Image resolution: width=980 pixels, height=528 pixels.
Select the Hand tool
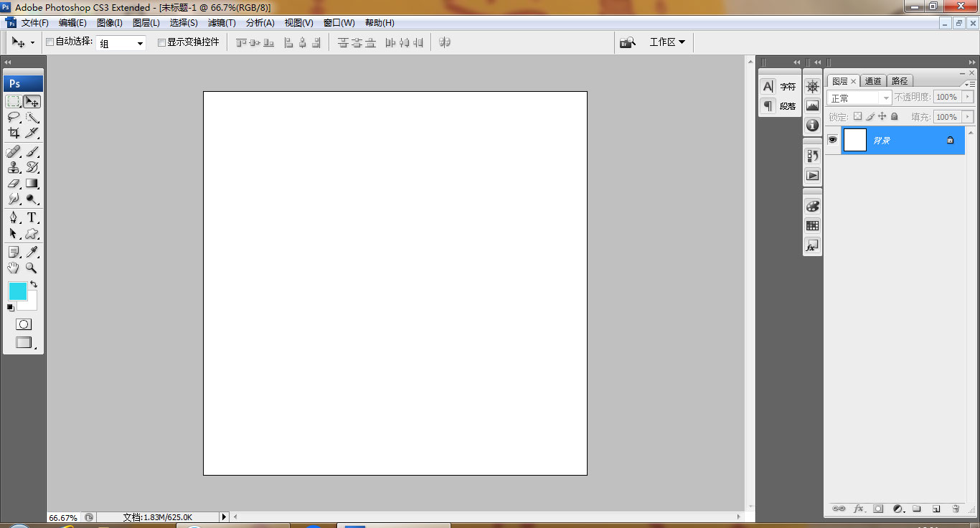point(14,268)
